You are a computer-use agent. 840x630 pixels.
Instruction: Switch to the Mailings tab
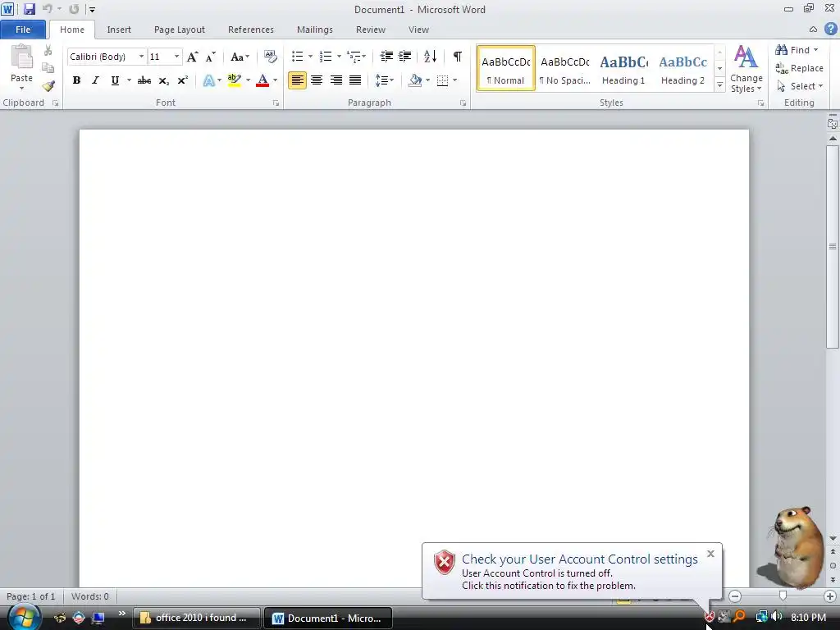tap(315, 30)
